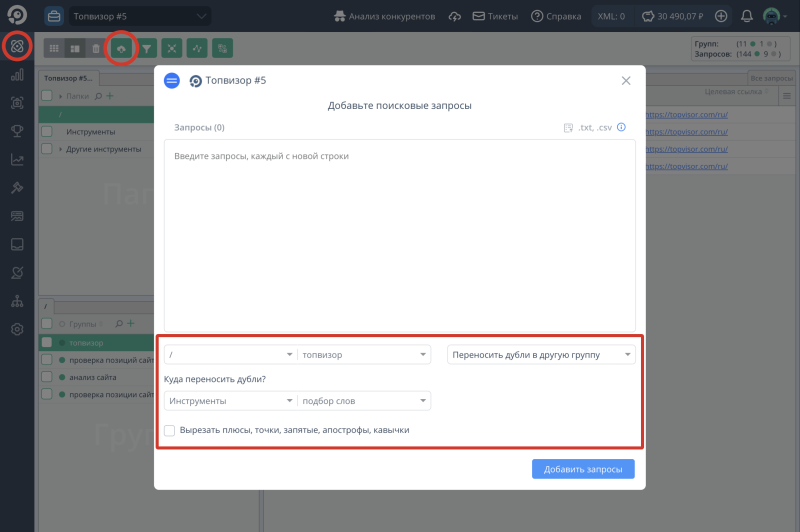
Task: Select the Топвизор #5... tab
Action: (x=69, y=78)
